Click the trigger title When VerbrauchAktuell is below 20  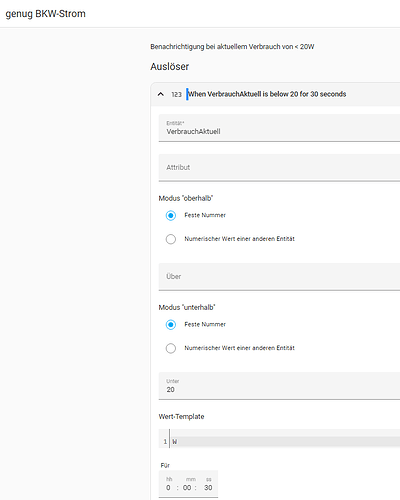267,94
